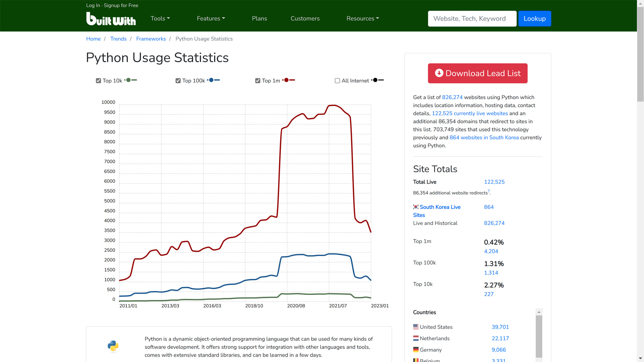The height and width of the screenshot is (362, 644).
Task: Expand the Features dropdown menu
Action: pyautogui.click(x=211, y=18)
